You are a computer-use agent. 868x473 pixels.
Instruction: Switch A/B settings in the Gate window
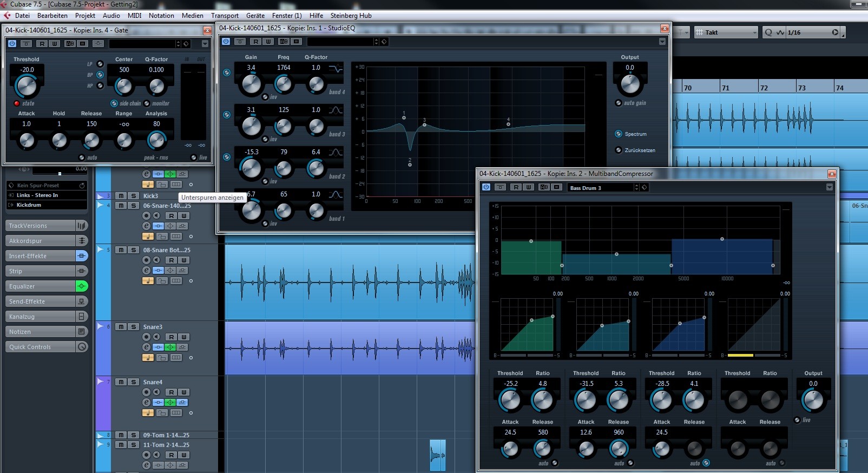(x=70, y=43)
